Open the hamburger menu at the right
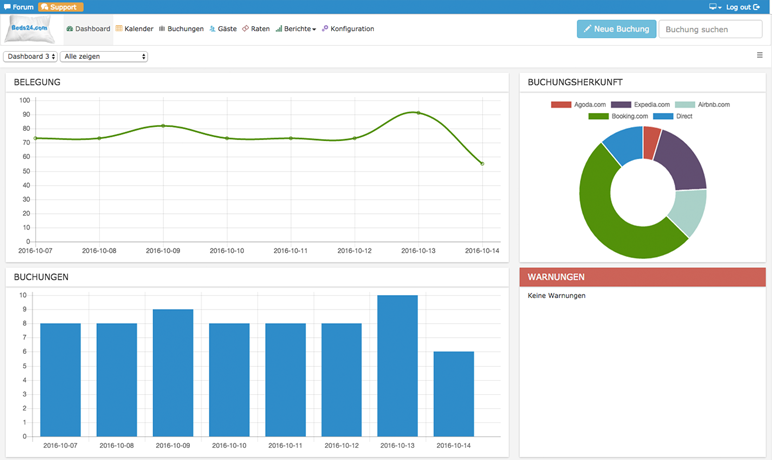772x460 pixels. (x=760, y=55)
